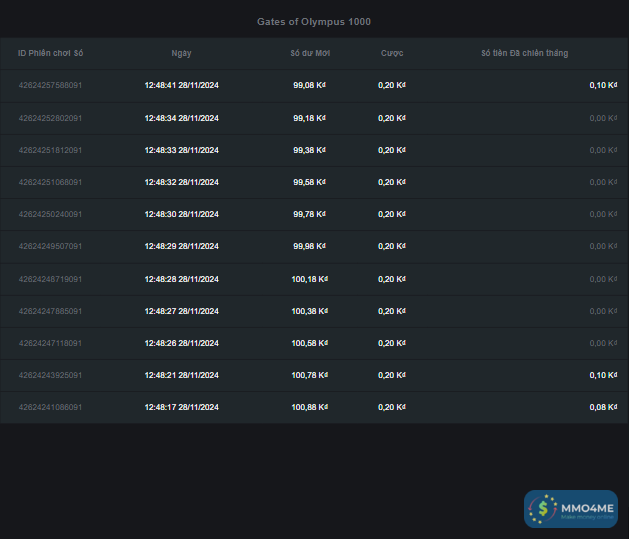Open the session ID in the 12:48:28 row
Viewport: 629px width, 539px height.
pyautogui.click(x=50, y=279)
